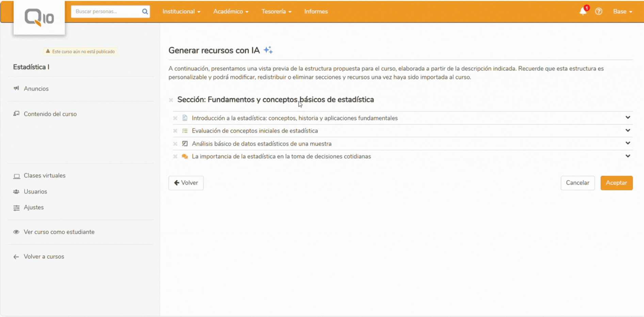The width and height of the screenshot is (644, 317).
Task: Click the Volver button
Action: pos(186,183)
